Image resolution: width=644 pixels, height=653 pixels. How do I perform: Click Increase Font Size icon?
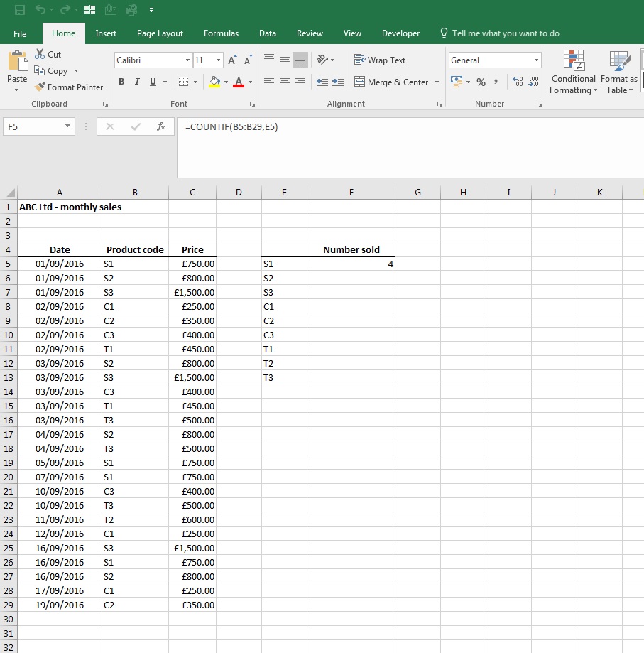233,60
